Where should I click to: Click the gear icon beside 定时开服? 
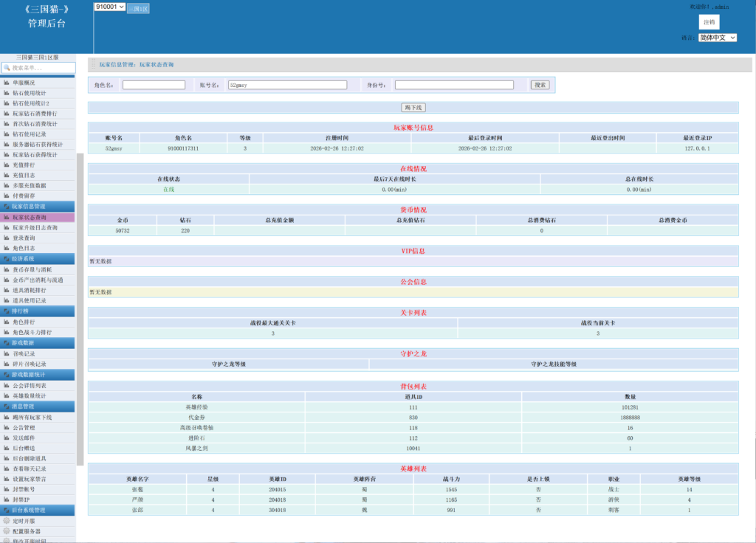(x=7, y=521)
